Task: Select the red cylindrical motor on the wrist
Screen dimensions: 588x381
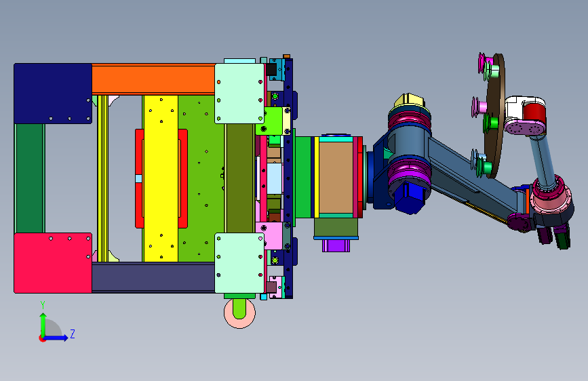Action: tap(535, 113)
